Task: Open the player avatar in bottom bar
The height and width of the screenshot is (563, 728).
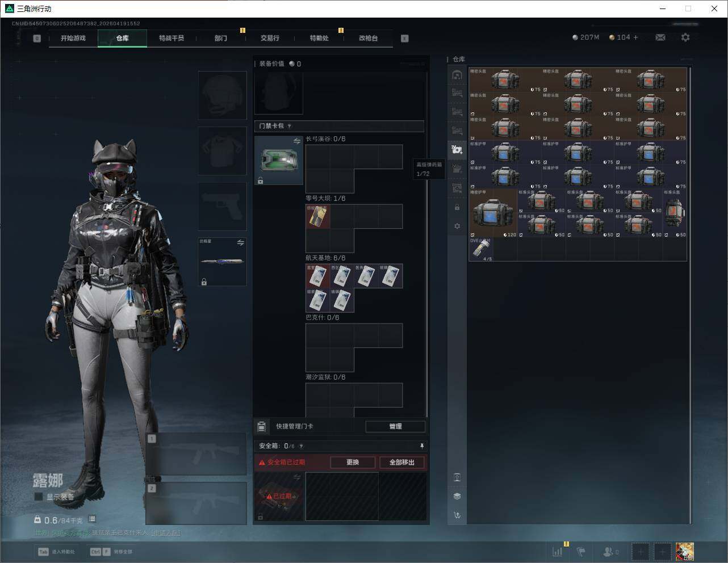Action: click(x=685, y=551)
